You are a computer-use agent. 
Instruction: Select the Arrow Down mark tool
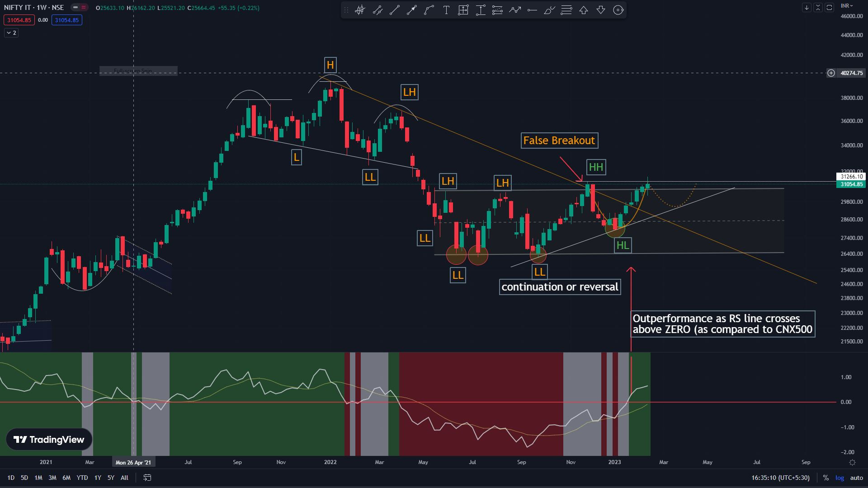point(601,10)
